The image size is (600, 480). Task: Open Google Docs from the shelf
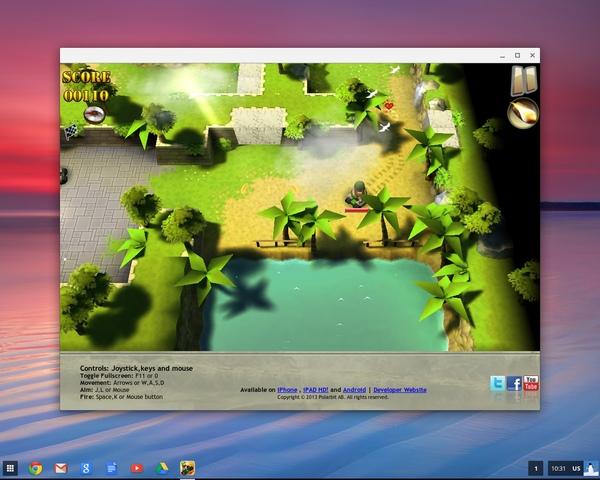[112, 468]
